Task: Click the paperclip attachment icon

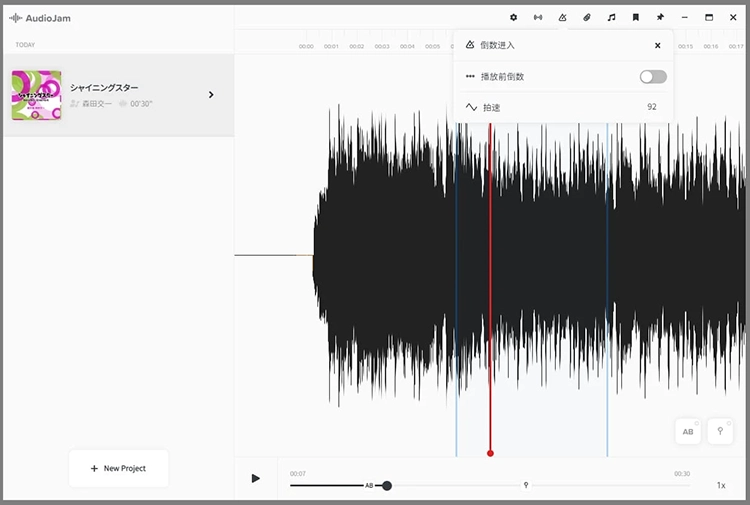Action: pyautogui.click(x=587, y=18)
